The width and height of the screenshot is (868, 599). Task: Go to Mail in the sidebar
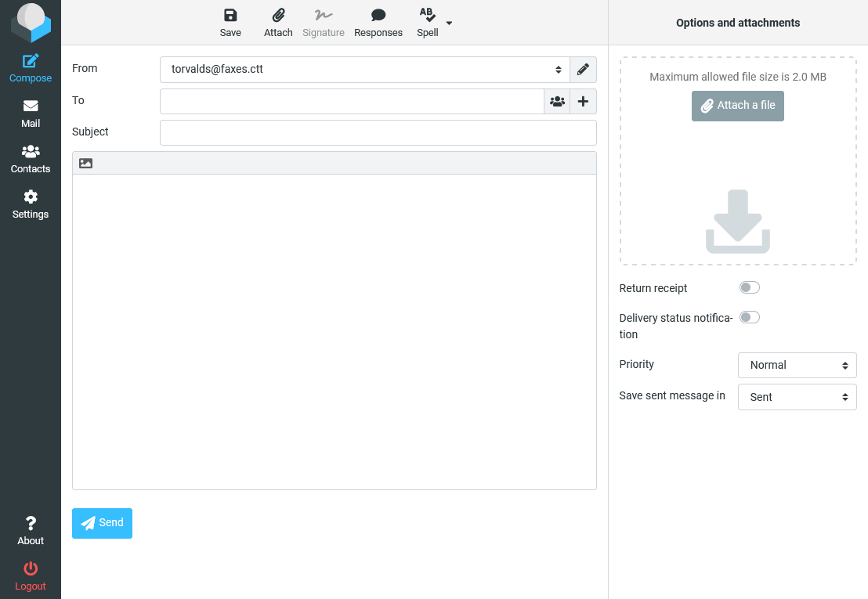pyautogui.click(x=31, y=114)
